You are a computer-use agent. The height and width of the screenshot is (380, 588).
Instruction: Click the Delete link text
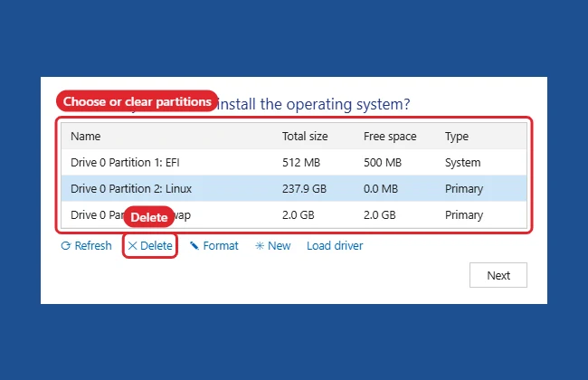tap(156, 246)
